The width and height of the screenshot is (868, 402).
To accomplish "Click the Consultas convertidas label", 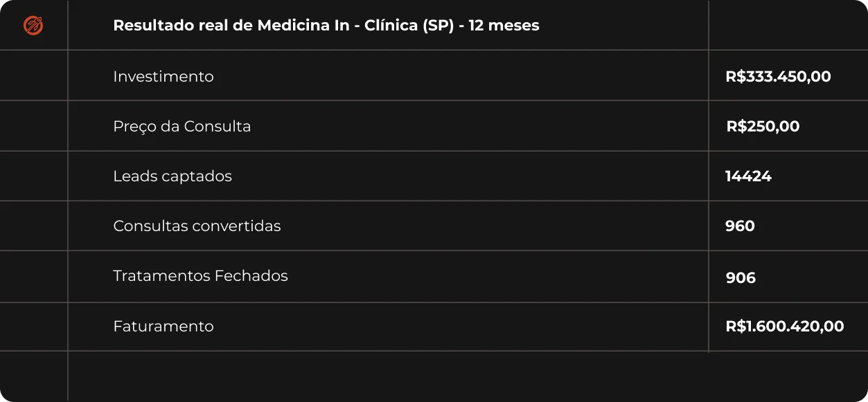I will click(x=197, y=226).
